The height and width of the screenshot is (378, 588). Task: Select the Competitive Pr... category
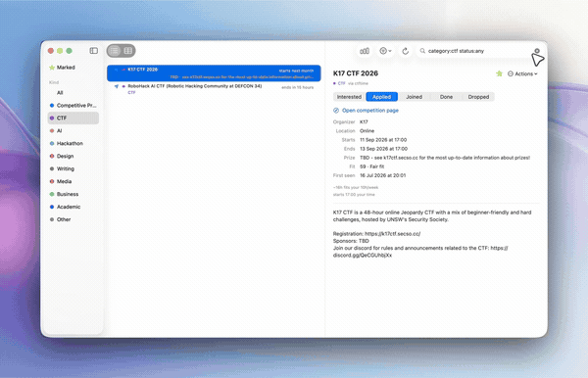click(73, 105)
